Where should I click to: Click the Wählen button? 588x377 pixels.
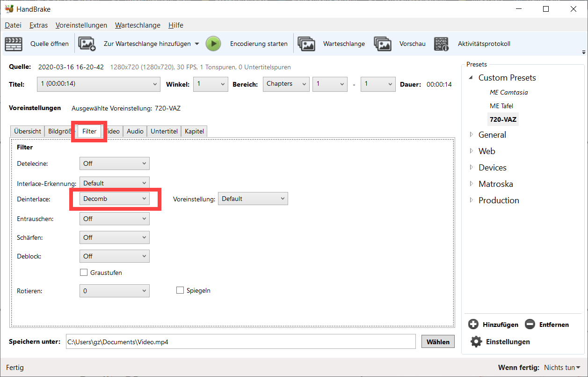tap(438, 342)
